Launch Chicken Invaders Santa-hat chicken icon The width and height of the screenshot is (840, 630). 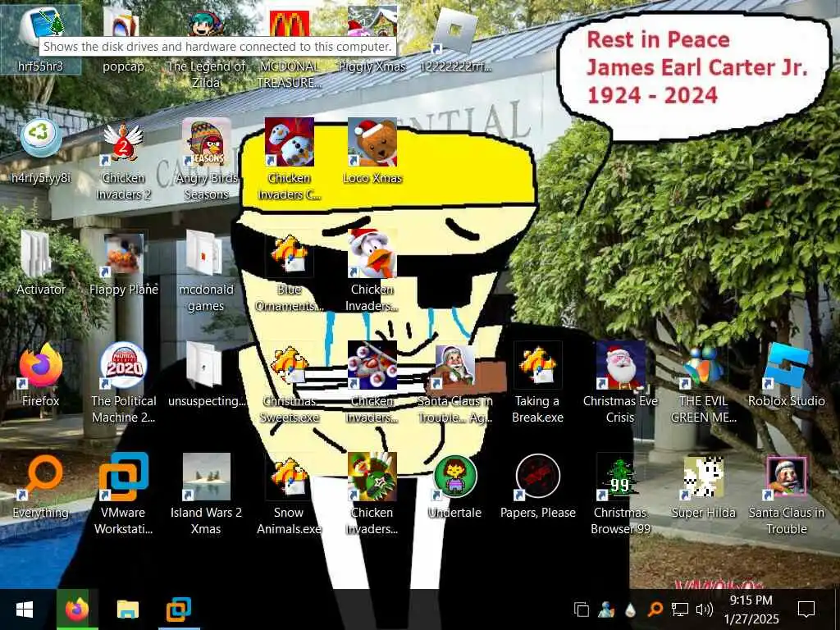pyautogui.click(x=372, y=271)
